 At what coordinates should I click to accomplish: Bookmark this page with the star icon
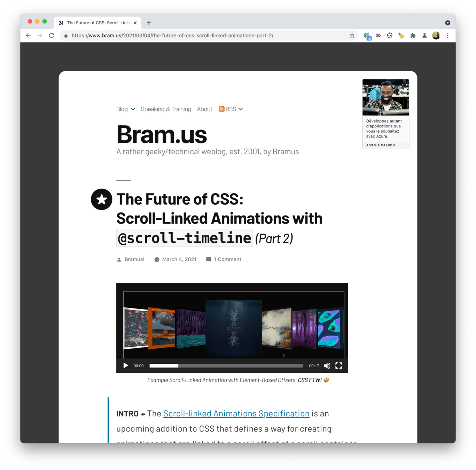pyautogui.click(x=352, y=36)
